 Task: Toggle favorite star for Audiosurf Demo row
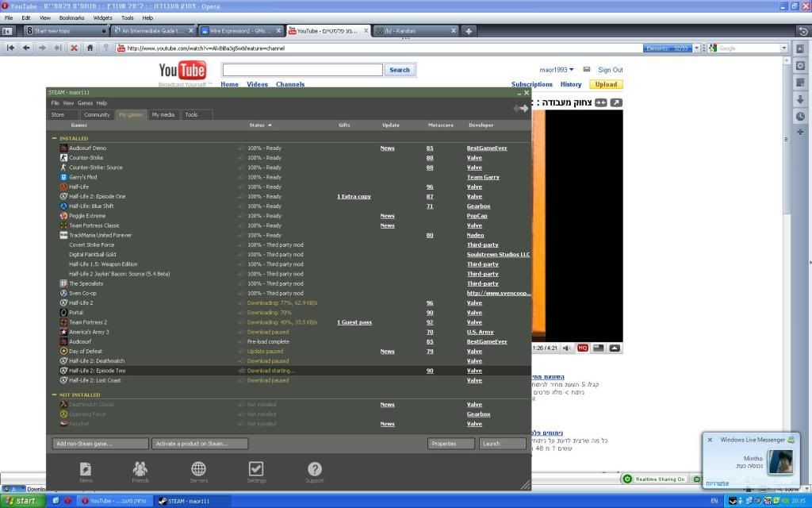[241, 148]
